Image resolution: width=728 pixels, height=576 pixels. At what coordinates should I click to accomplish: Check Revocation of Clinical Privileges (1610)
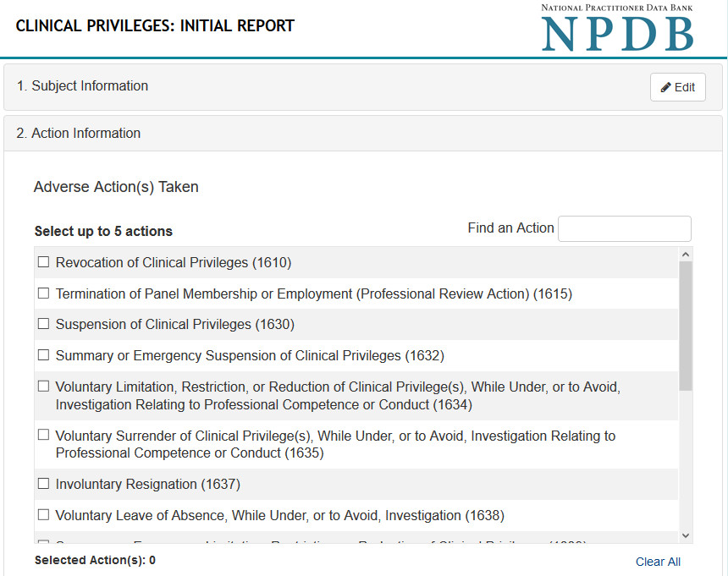click(43, 262)
